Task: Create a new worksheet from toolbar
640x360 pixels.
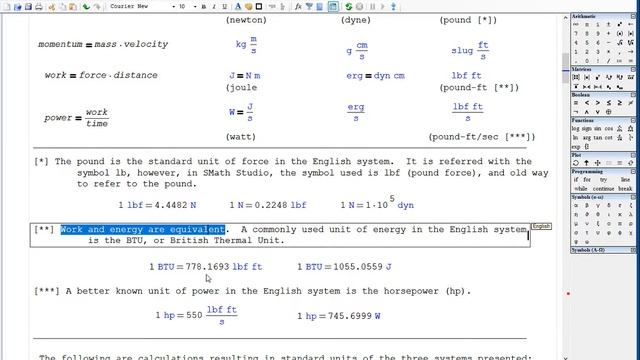Action: [6, 7]
